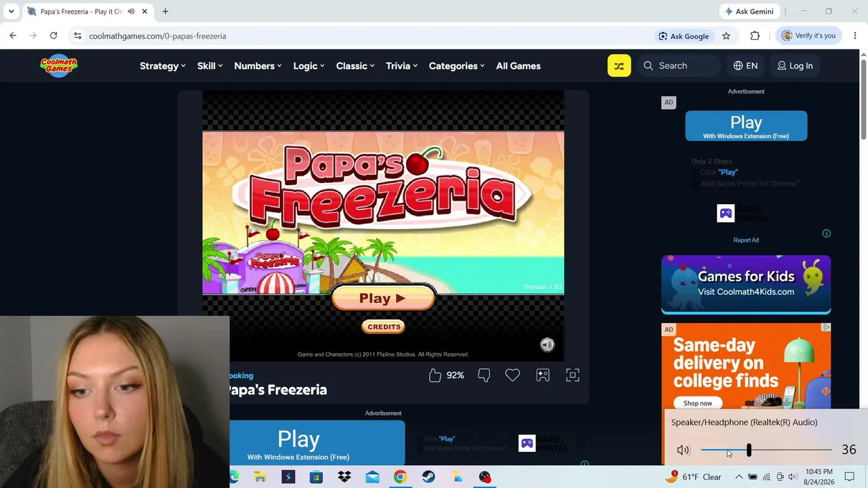The width and height of the screenshot is (868, 488).
Task: Dislike the game with thumbs down icon
Action: tap(484, 375)
